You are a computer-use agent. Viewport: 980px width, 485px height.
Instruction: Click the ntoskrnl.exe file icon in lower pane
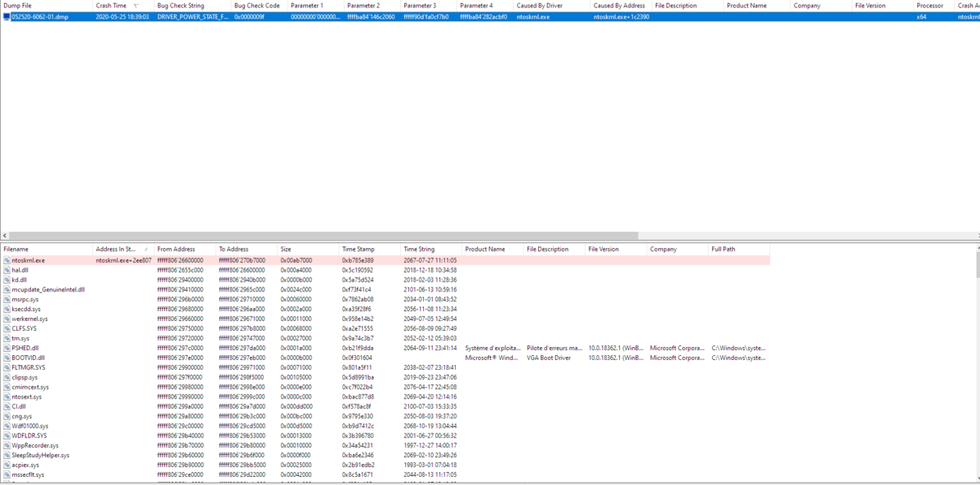click(7, 260)
